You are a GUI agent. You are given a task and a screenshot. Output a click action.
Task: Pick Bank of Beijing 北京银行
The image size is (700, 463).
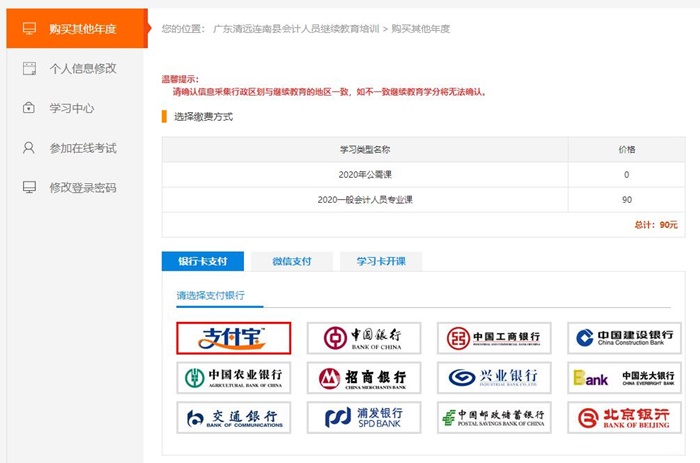pos(624,417)
